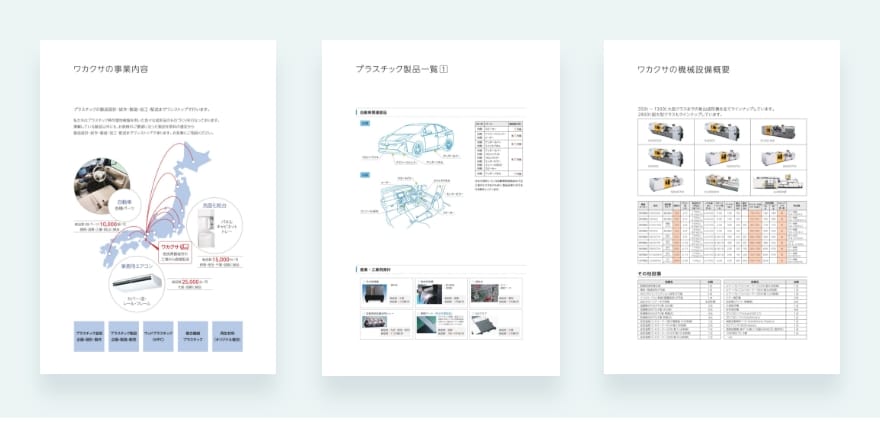
Task: Select the top-right molding machine photo
Action: pos(779,137)
